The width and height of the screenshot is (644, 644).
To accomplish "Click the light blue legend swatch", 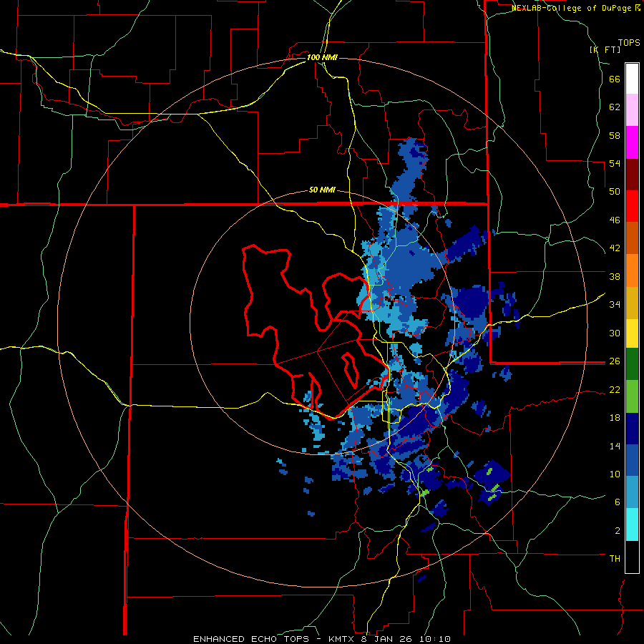I will tap(632, 492).
